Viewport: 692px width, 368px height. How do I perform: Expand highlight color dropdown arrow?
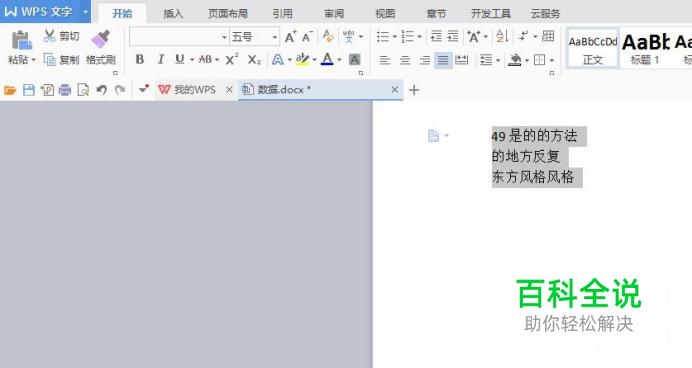314,60
